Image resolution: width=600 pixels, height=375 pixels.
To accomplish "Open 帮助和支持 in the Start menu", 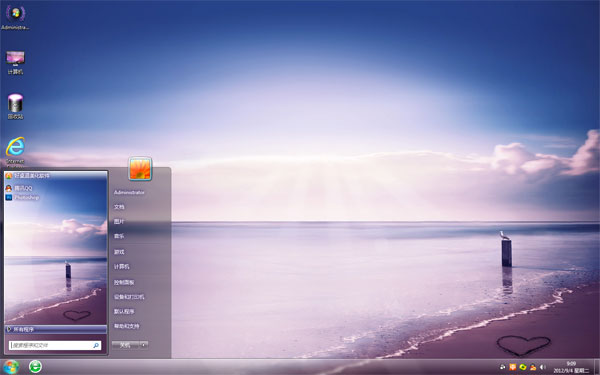I will (126, 326).
